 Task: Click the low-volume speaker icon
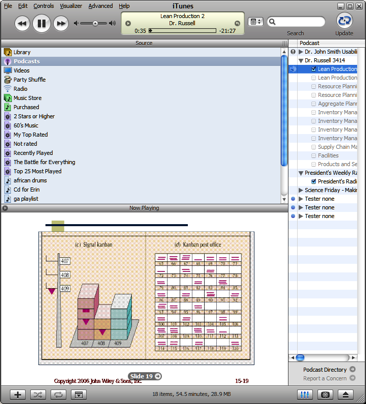pyautogui.click(x=76, y=23)
